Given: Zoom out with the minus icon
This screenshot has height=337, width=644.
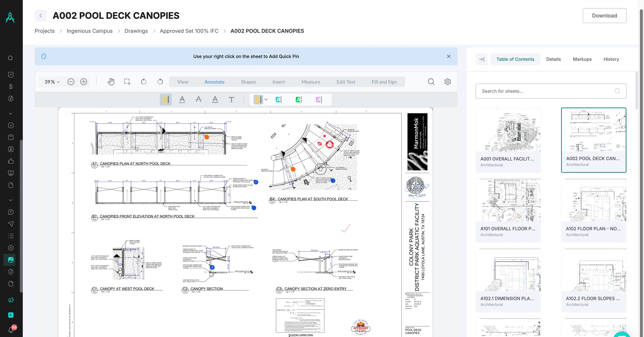Looking at the screenshot, I should pos(71,82).
